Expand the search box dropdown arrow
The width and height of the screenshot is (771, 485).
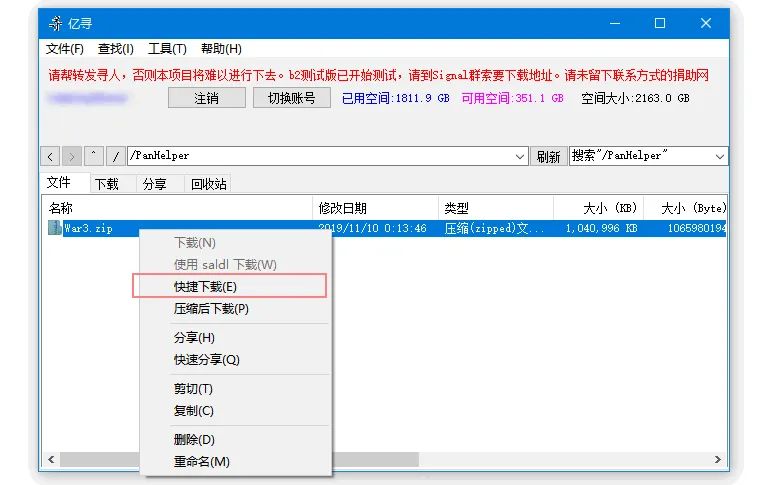pyautogui.click(x=719, y=156)
